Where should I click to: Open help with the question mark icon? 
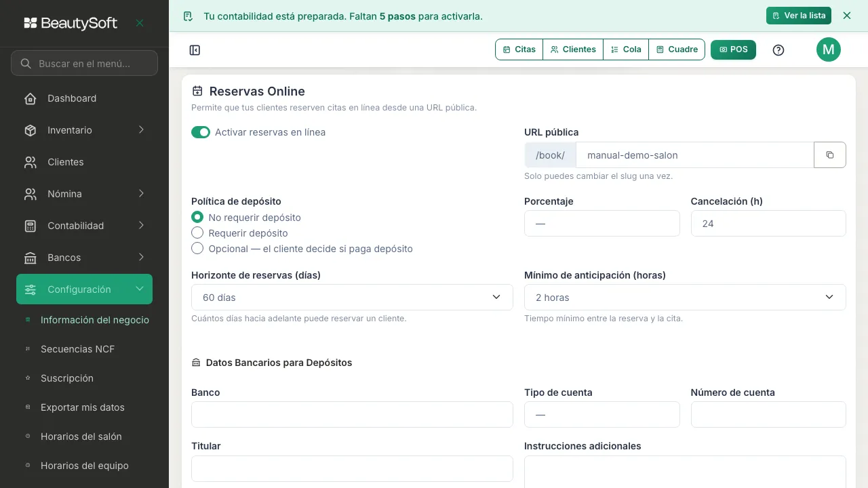[x=778, y=50]
